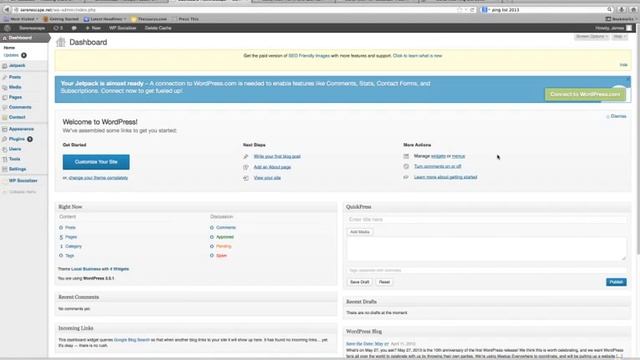Open the Dashboard menu item in sidebar
The width and height of the screenshot is (640, 360).
point(24,38)
